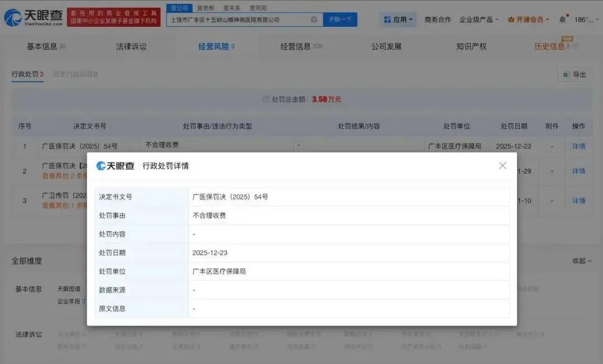Clear the search box with the X icon

pos(314,19)
